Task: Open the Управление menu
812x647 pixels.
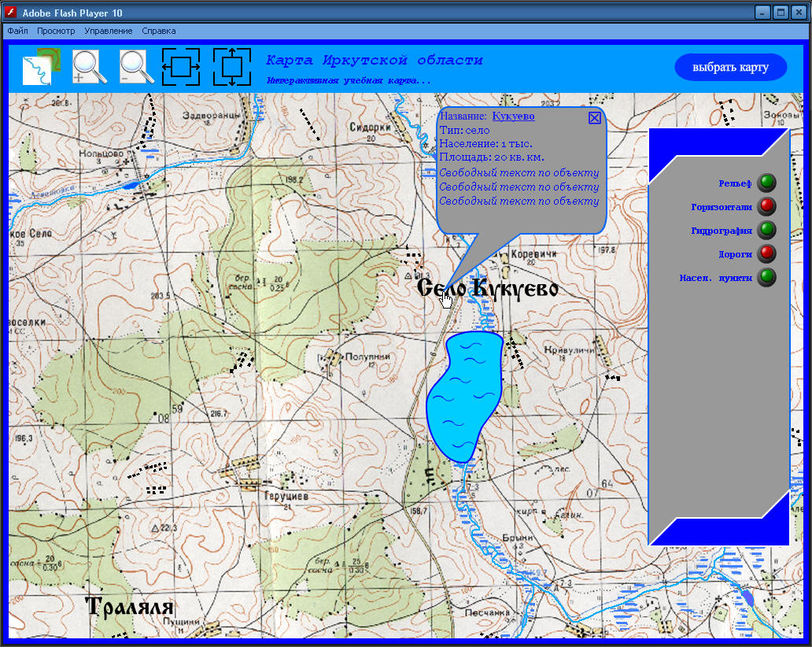Action: 109,31
